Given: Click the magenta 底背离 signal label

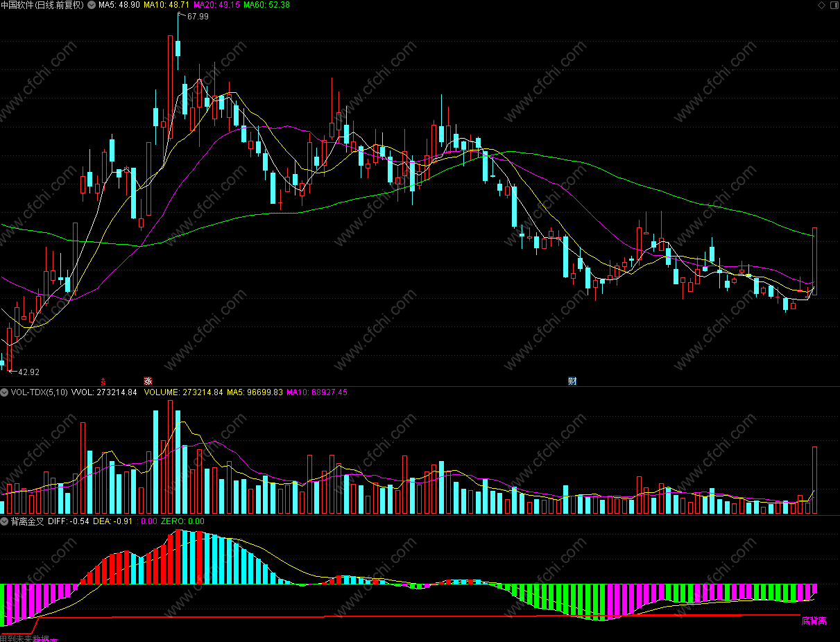Looking at the screenshot, I should click(x=814, y=621).
